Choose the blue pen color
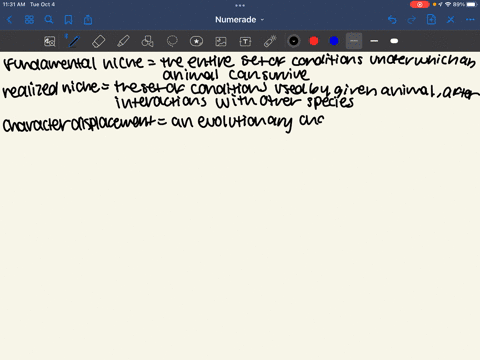This screenshot has height=360, width=480. pos(334,41)
